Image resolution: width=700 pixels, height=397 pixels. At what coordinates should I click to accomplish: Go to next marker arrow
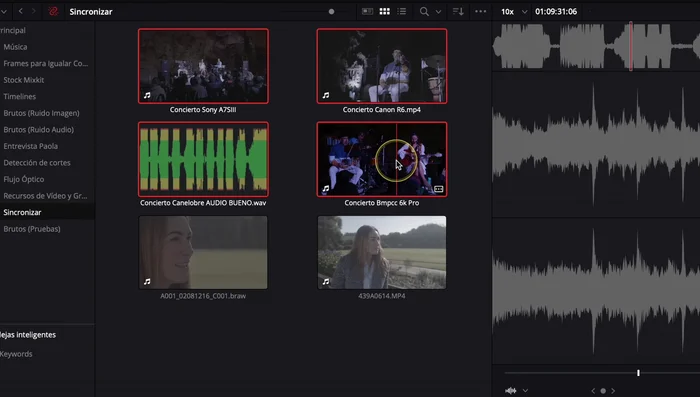613,391
